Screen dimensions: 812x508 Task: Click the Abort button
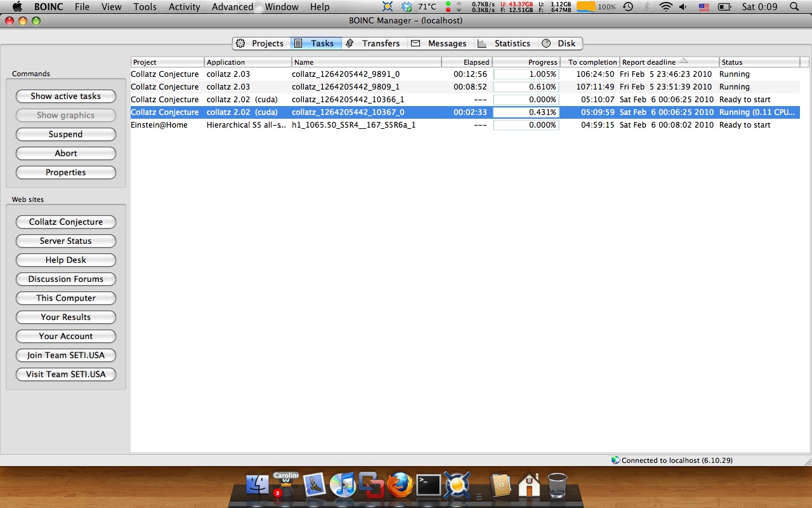click(66, 154)
